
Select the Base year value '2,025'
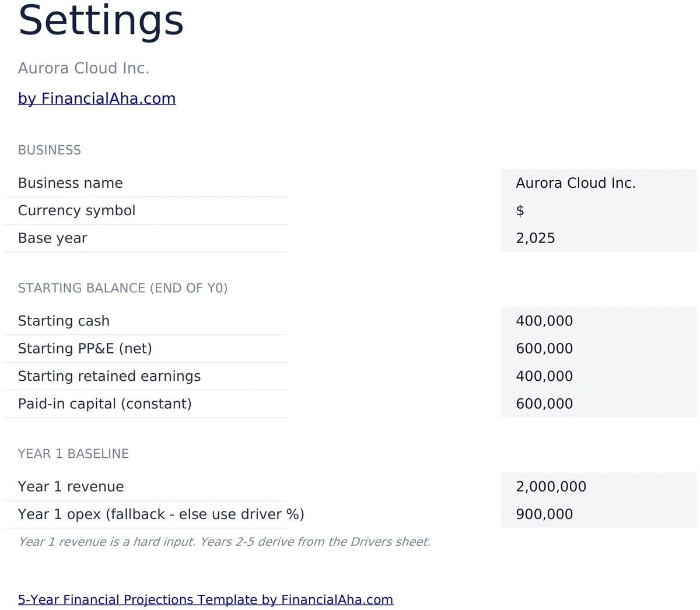[598, 238]
